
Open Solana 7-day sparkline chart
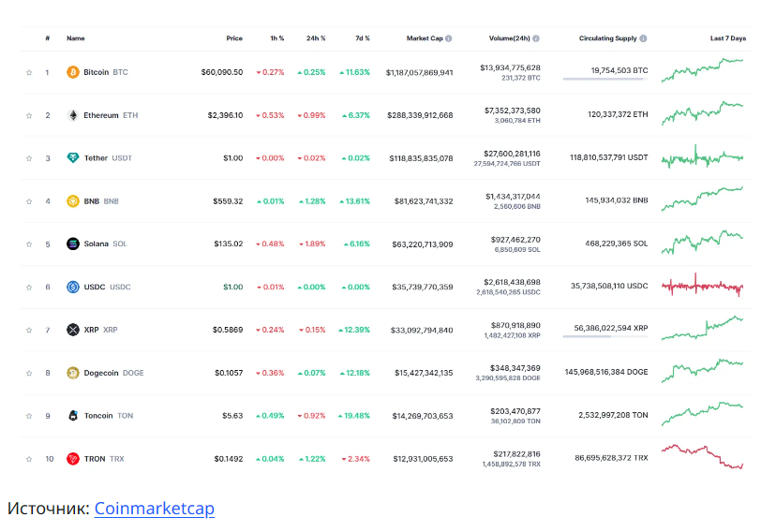pyautogui.click(x=702, y=242)
